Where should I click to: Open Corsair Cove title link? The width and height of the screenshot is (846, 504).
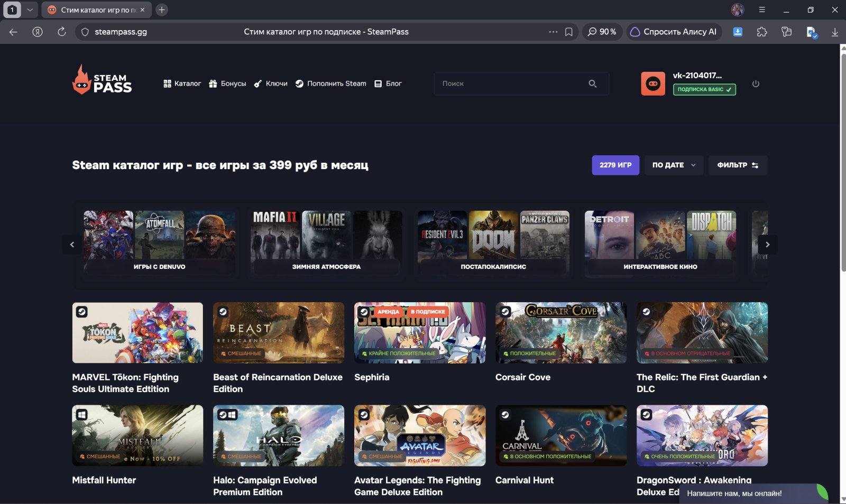(x=523, y=377)
